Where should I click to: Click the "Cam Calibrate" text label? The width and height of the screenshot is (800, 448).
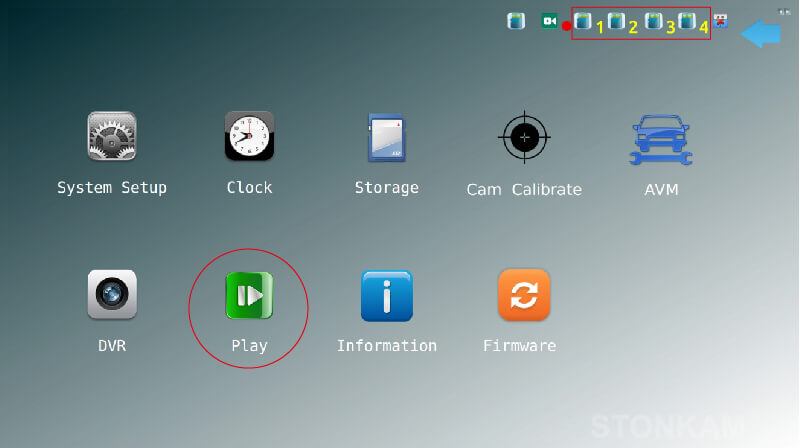524,189
